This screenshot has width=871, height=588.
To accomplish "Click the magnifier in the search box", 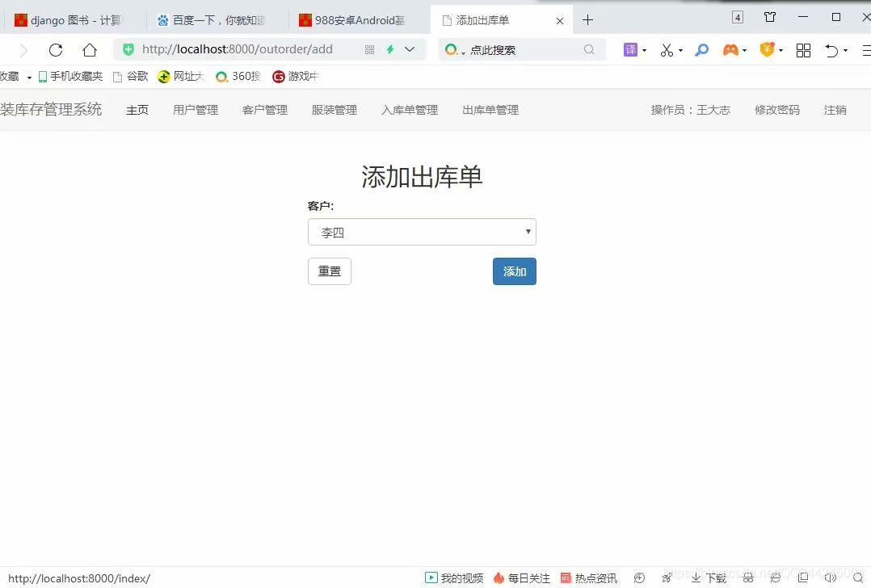I will tap(589, 50).
